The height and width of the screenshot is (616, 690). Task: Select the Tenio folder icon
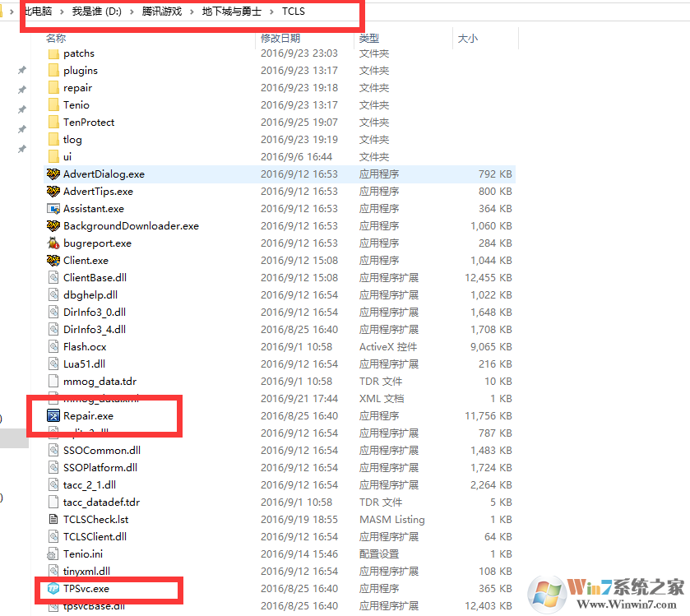tap(53, 105)
